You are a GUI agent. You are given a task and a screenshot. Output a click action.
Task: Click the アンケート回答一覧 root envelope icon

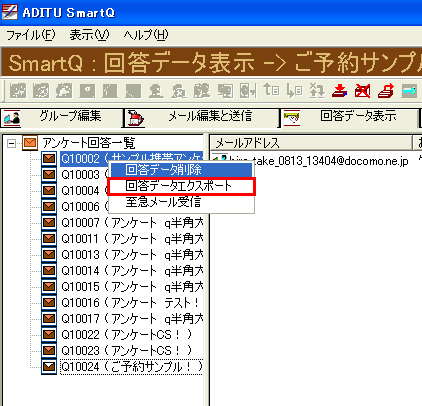(x=30, y=143)
